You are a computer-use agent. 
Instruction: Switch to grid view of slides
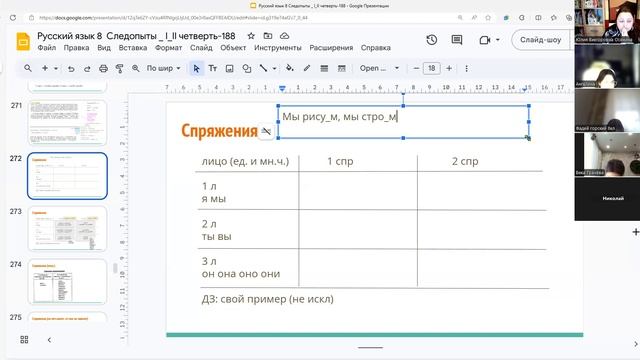24,340
